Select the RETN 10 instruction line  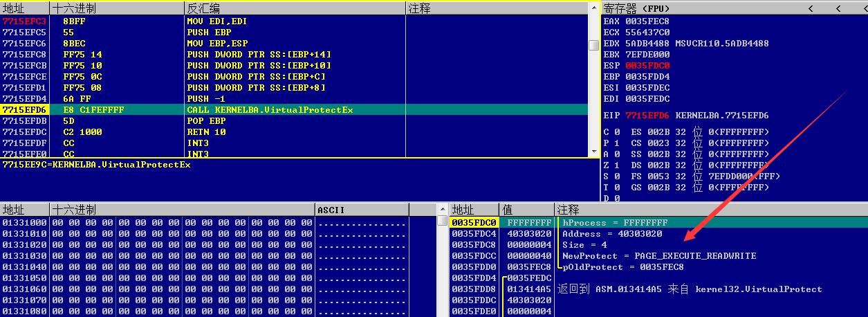(x=294, y=132)
